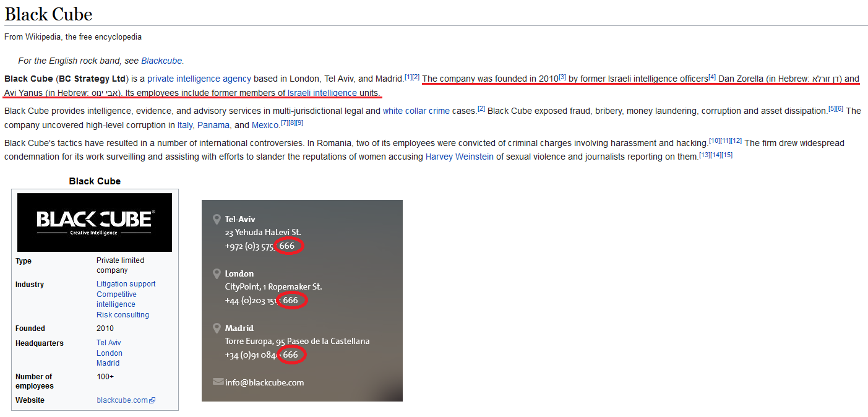Open citation reference [7]
This screenshot has width=868, height=417.
click(x=285, y=123)
